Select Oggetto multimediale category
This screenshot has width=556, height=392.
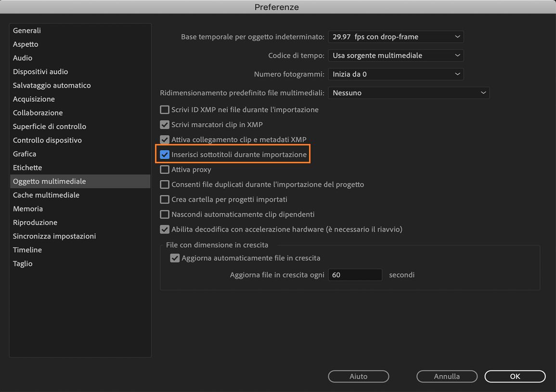pyautogui.click(x=80, y=181)
